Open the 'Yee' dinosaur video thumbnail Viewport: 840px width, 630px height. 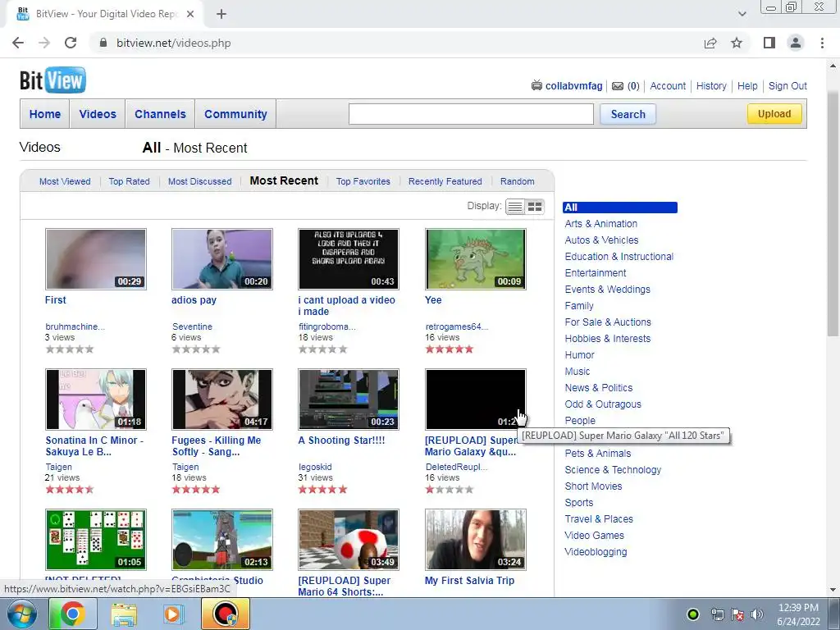point(476,259)
